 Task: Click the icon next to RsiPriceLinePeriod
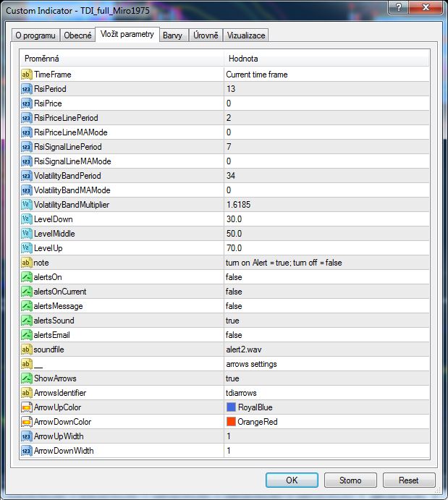click(x=27, y=118)
